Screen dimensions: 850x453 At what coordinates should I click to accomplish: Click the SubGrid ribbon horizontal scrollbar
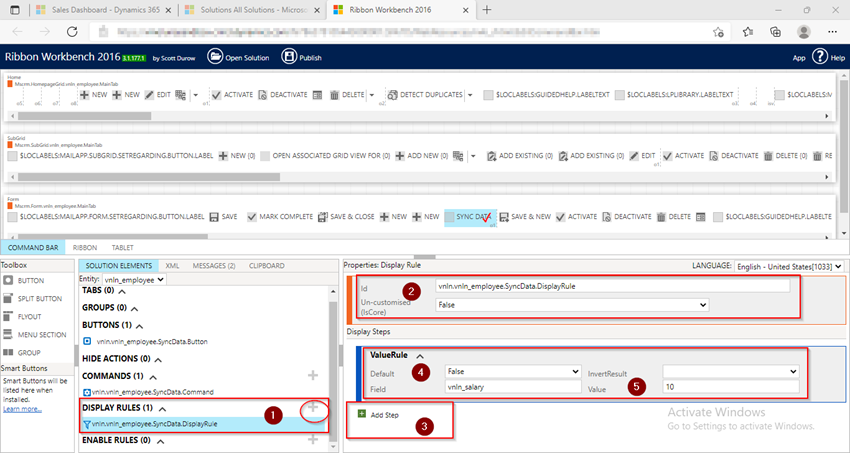click(x=149, y=177)
